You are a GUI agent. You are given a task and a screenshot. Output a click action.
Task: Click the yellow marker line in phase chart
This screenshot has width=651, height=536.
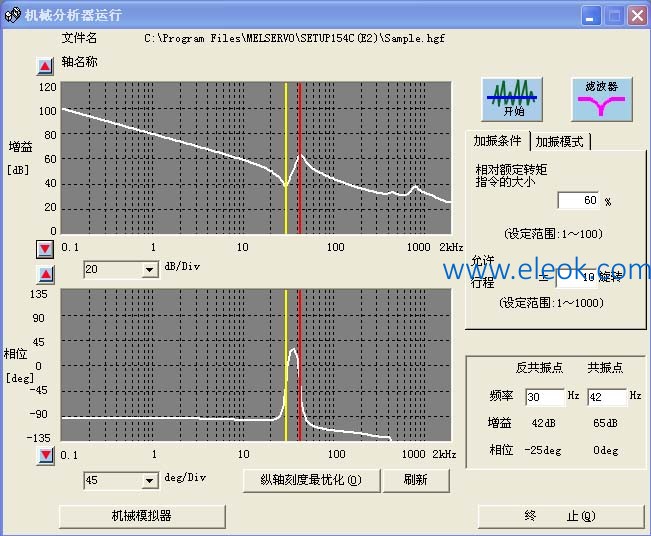pyautogui.click(x=286, y=365)
